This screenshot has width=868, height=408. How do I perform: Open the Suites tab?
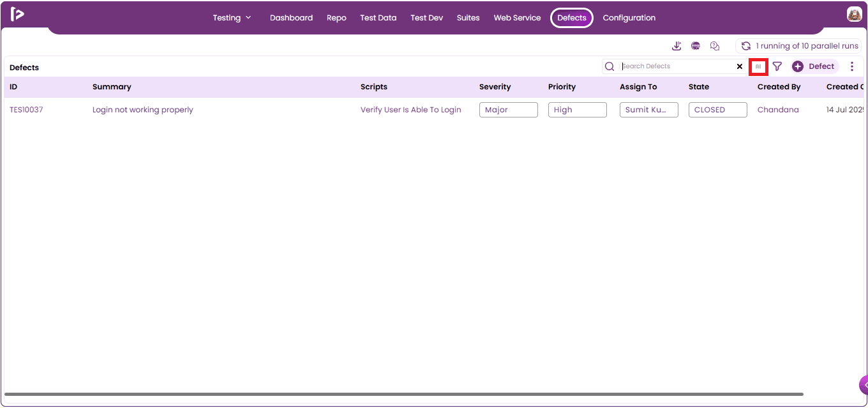point(468,18)
